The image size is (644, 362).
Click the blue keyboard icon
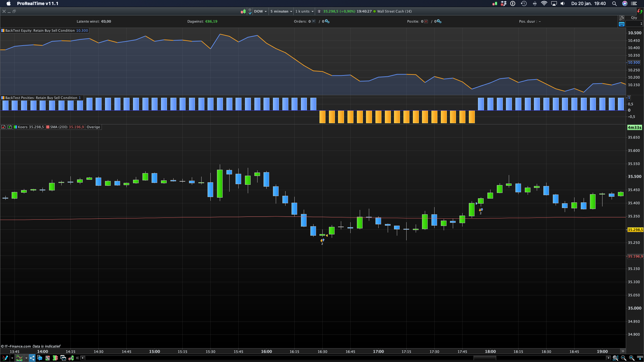point(621,24)
